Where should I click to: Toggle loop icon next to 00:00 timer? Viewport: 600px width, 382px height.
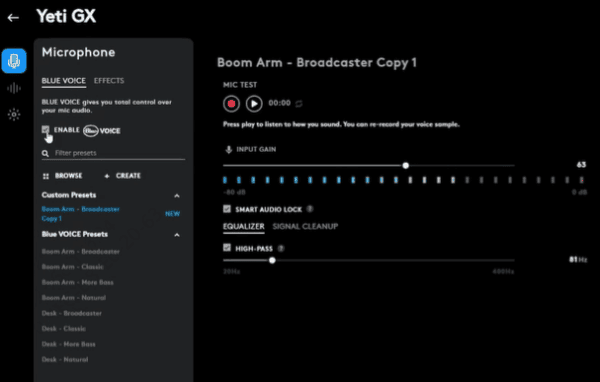(x=299, y=104)
